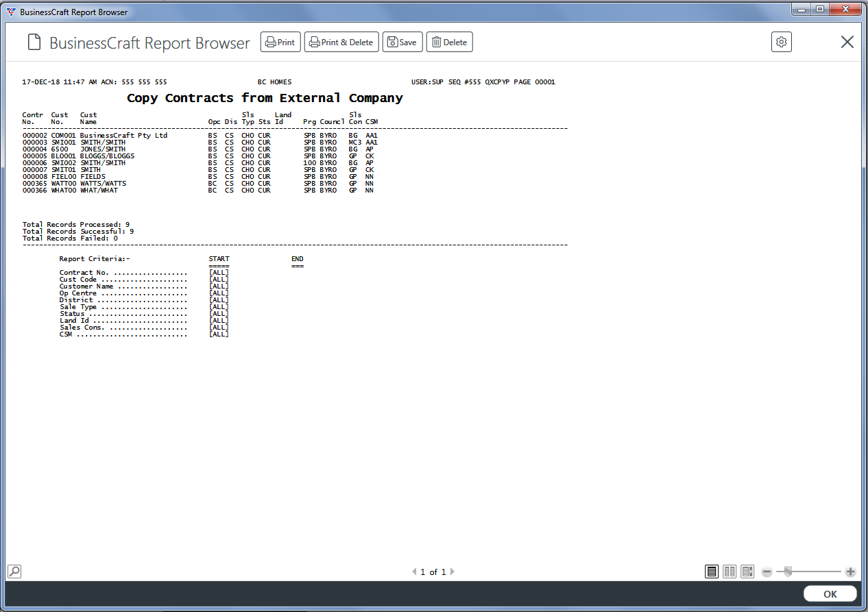
Task: Click the USER:SUP header text
Action: 428,82
